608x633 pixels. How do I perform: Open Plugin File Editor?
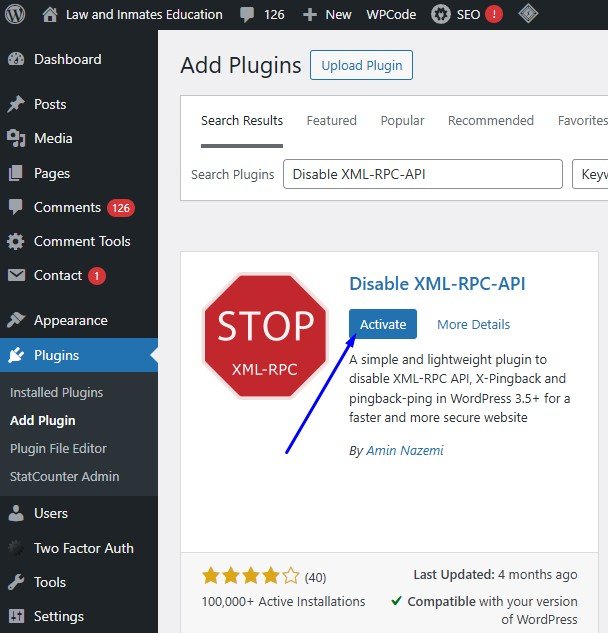[58, 449]
